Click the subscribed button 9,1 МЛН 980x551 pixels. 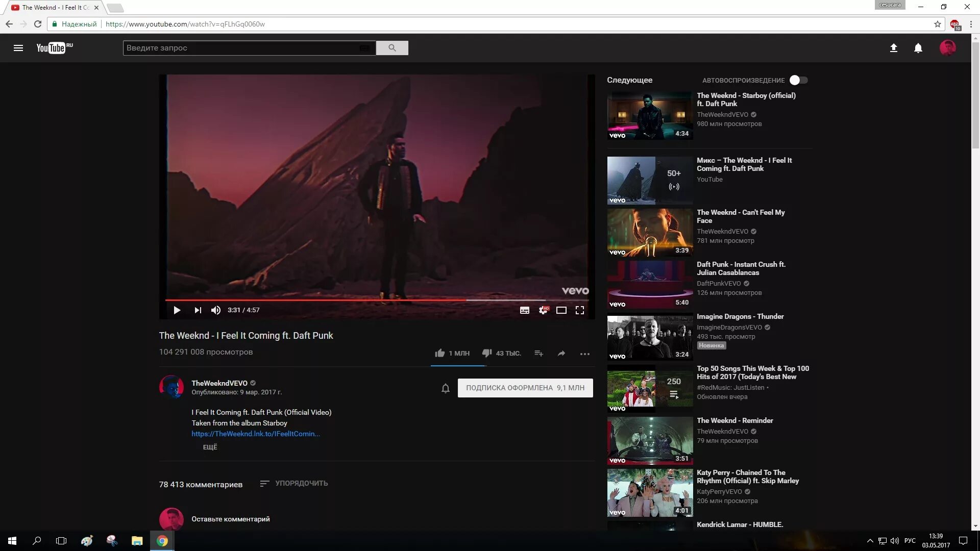(x=525, y=388)
